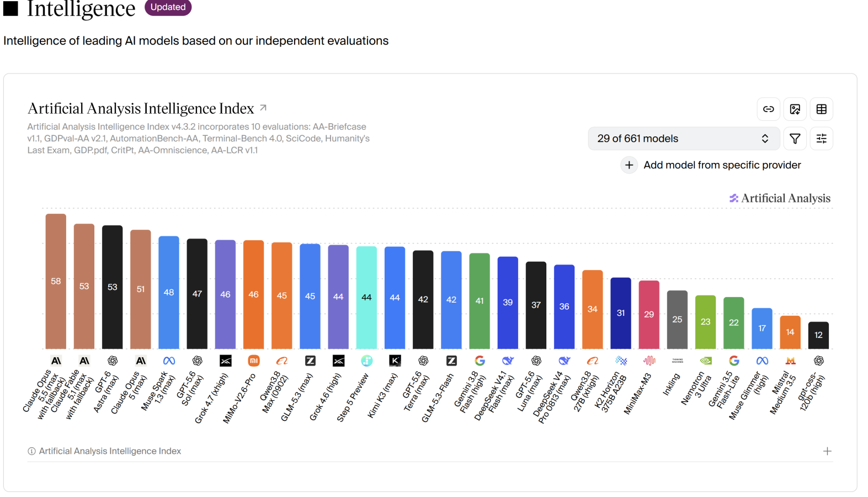Select the cyan Step 5 Preview bar
The width and height of the screenshot is (868, 497).
366,298
